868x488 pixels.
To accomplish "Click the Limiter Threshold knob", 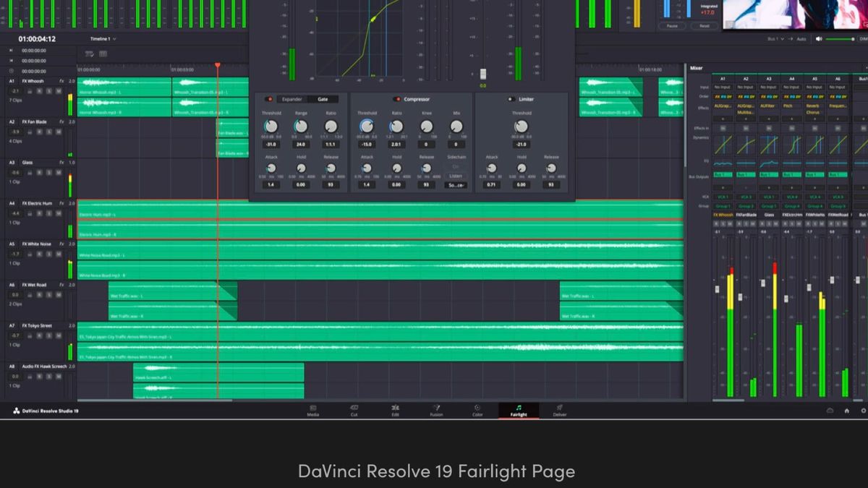I will (x=521, y=127).
